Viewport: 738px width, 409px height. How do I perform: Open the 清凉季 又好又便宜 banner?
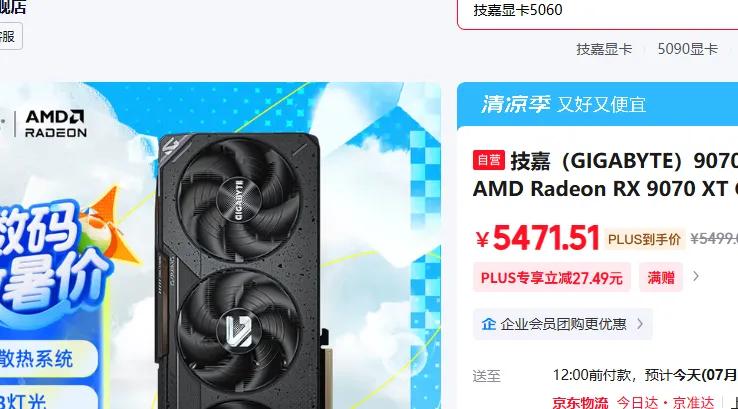[597, 104]
